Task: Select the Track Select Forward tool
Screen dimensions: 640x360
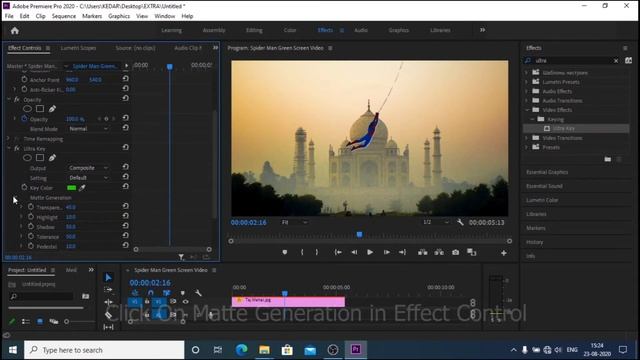Action: (108, 289)
